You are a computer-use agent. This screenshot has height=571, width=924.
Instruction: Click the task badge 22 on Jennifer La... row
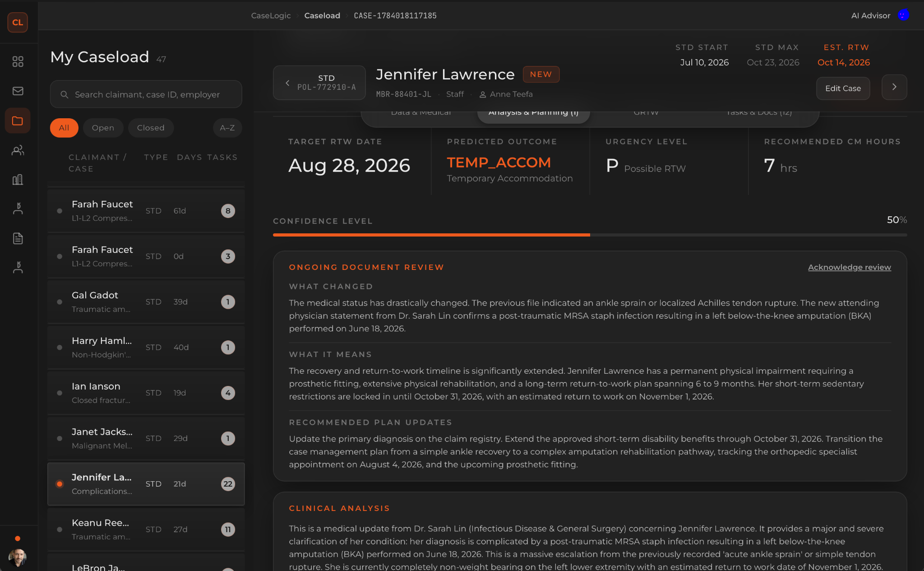coord(228,484)
